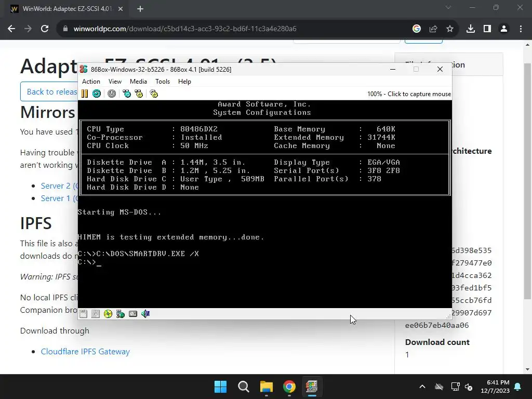
Task: Hard reset the 86Box machine
Action: 97,94
